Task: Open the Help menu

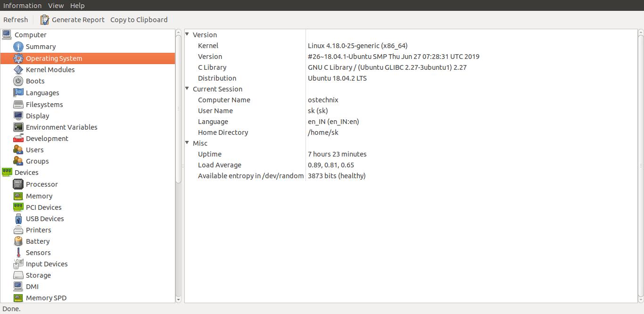Action: [x=77, y=5]
